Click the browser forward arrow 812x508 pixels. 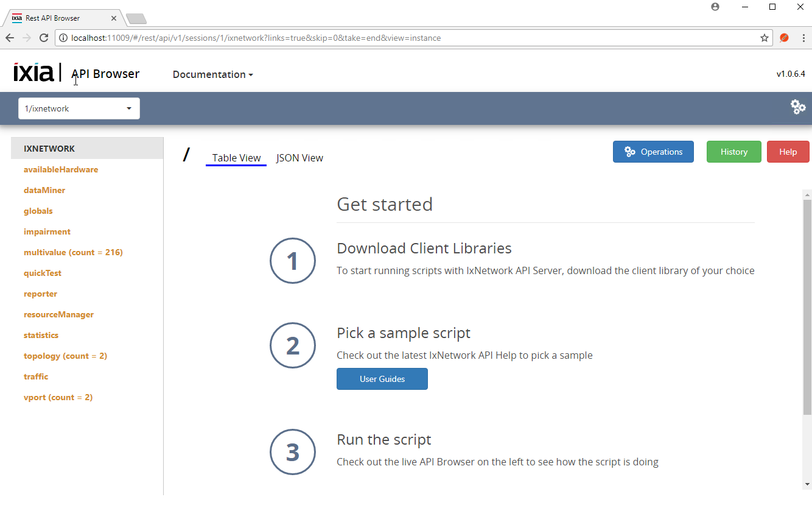tap(27, 38)
